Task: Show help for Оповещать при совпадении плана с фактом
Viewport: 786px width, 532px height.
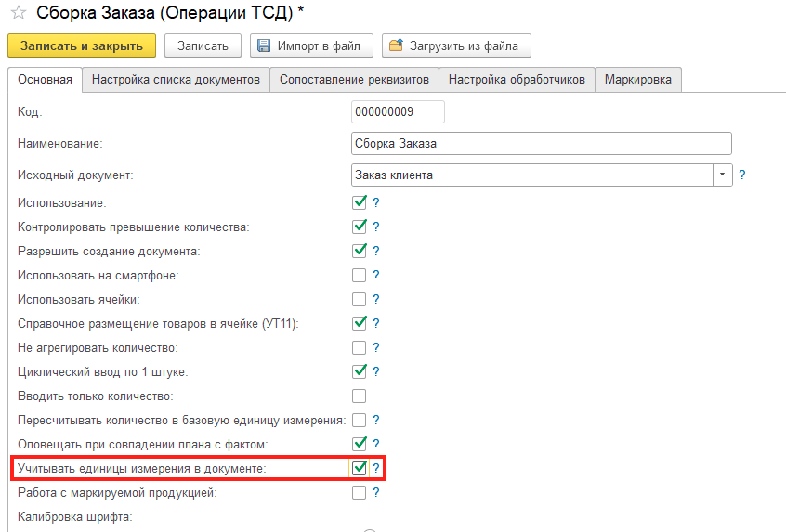Action: [x=376, y=444]
